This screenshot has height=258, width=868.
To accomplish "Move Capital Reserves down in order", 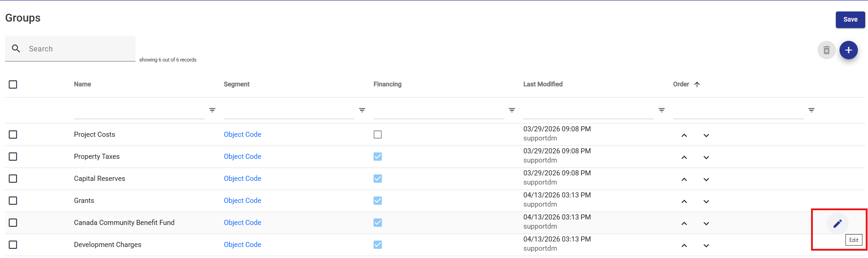I will click(706, 179).
